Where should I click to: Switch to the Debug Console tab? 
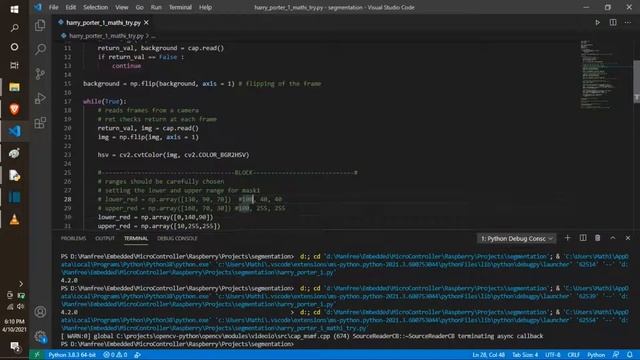click(x=177, y=238)
